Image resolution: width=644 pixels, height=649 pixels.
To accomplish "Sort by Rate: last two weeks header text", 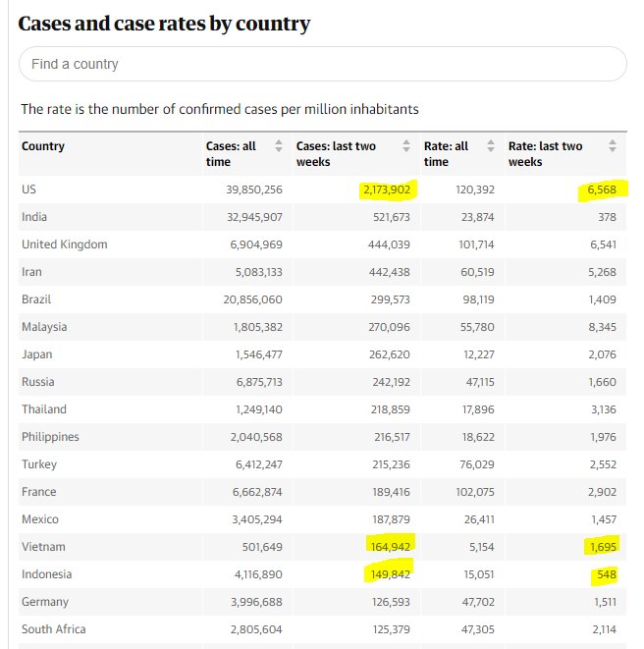I will 545,153.
